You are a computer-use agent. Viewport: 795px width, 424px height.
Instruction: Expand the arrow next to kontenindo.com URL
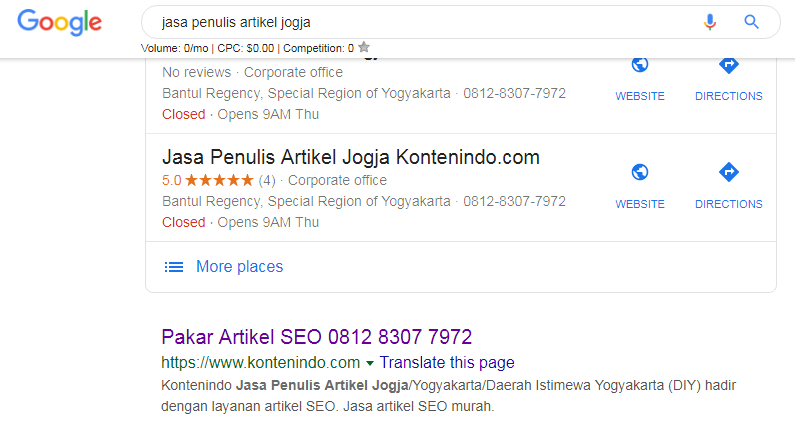pyautogui.click(x=370, y=363)
